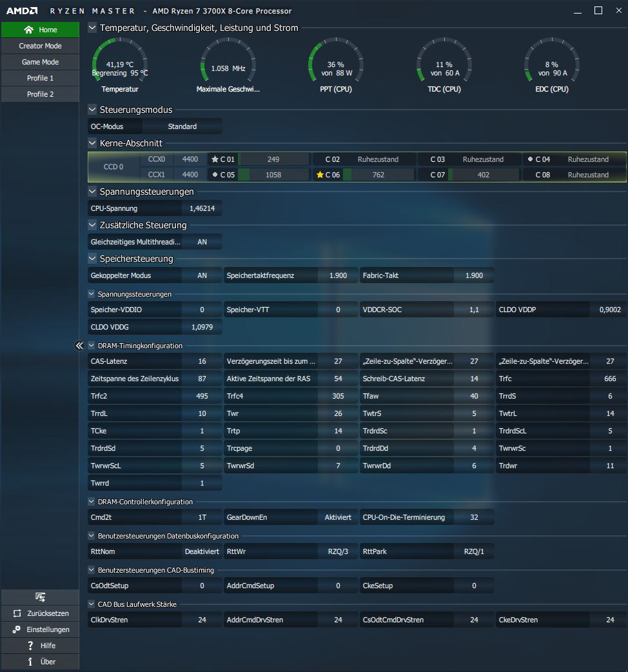Viewport: 628px width, 672px height.
Task: Open Creator Mode profile
Action: 40,46
